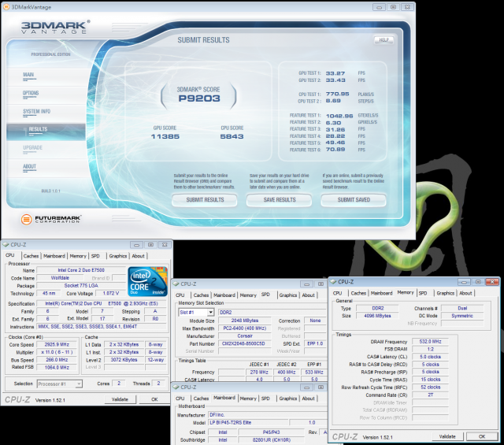504x445 pixels.
Task: Click the Corsair manufacturer value
Action: coord(245,336)
